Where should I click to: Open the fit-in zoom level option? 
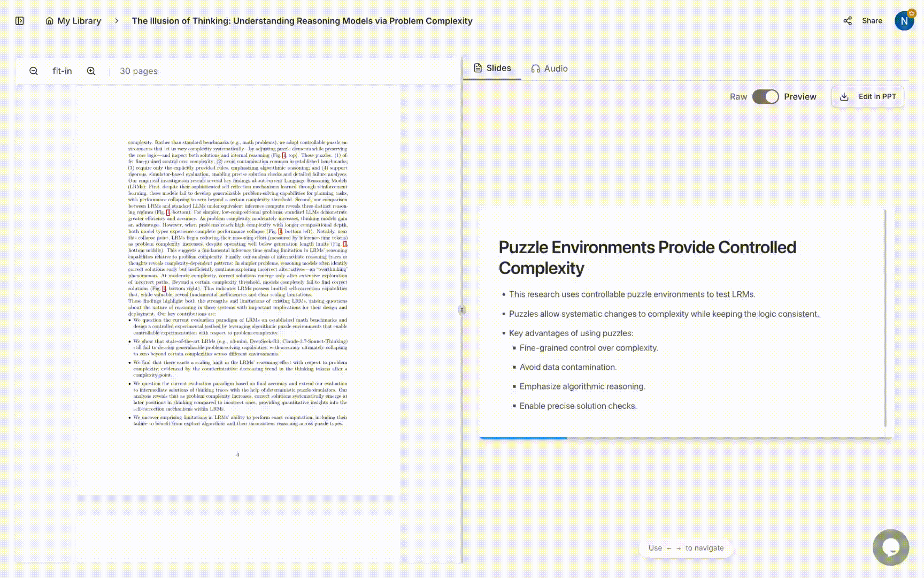pos(62,71)
